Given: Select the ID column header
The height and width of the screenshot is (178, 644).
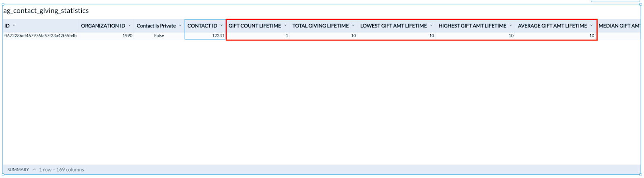Looking at the screenshot, I should (x=41, y=26).
